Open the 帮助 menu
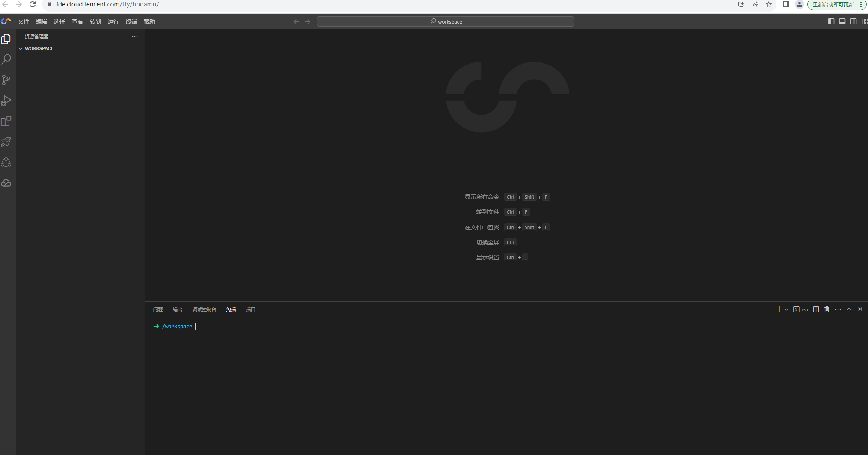This screenshot has width=868, height=455. 149,21
